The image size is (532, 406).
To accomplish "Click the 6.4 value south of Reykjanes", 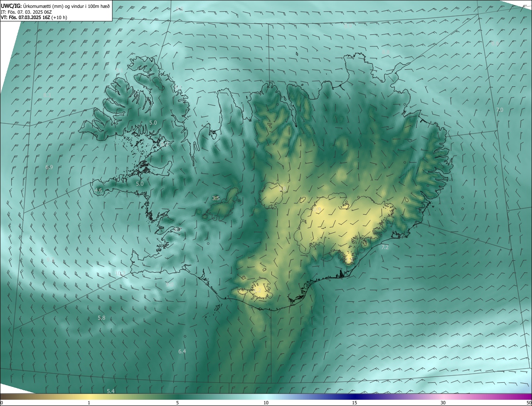I will [x=182, y=352].
